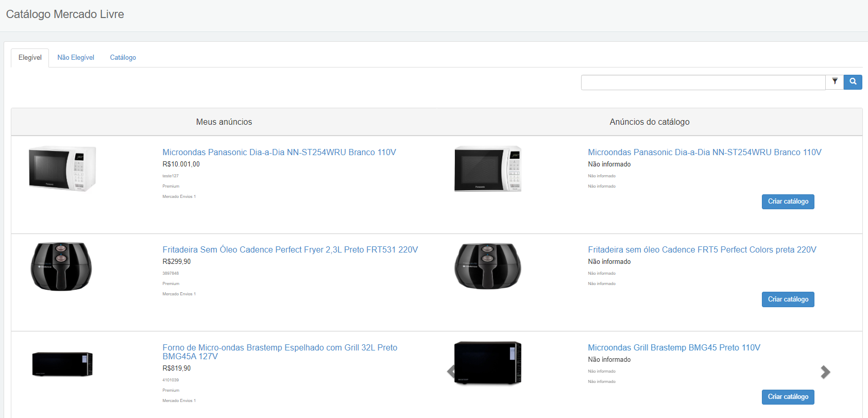The width and height of the screenshot is (868, 418).
Task: Click my Brastemp microwave thumbnail
Action: pos(62,364)
